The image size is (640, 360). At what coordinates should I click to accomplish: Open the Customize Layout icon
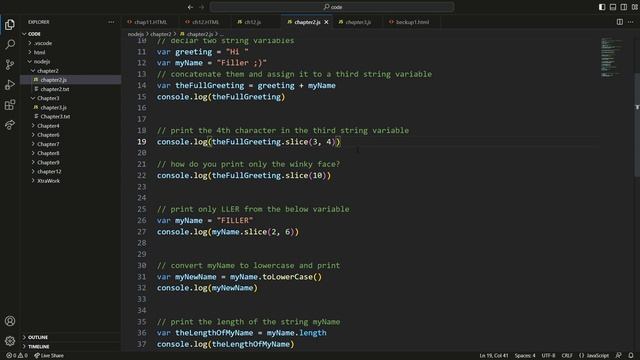point(635,7)
